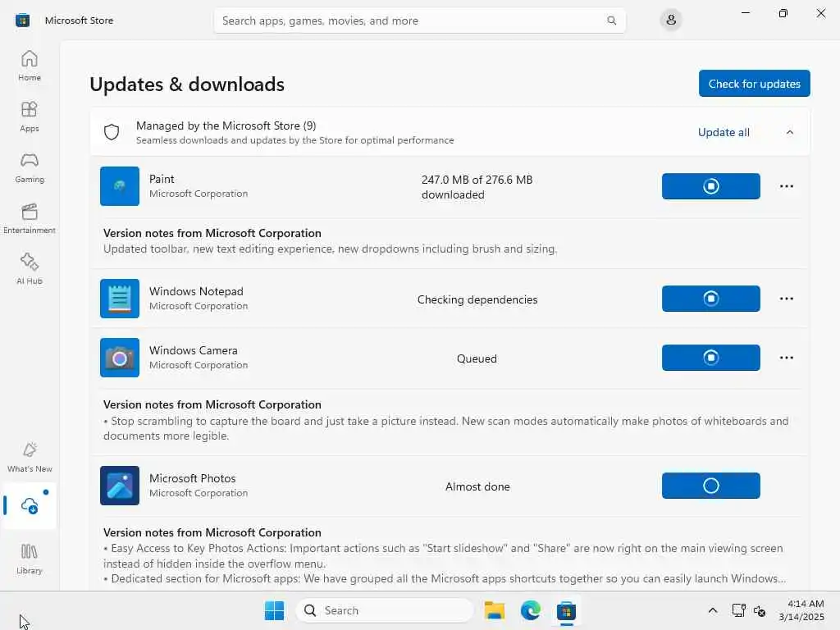Click the Paint app name
The width and height of the screenshot is (840, 630).
pyautogui.click(x=162, y=179)
